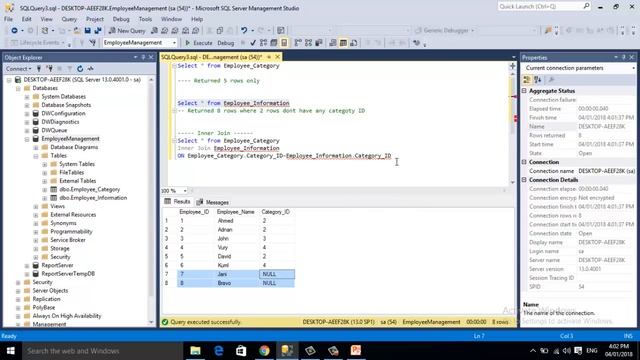Image resolution: width=640 pixels, height=360 pixels.
Task: Click the Quick Launch search field
Action: click(x=543, y=7)
